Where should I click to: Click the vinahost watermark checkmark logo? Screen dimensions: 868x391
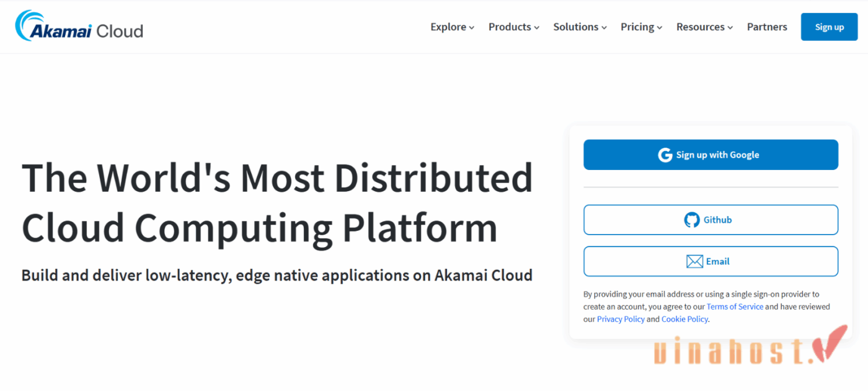click(832, 343)
